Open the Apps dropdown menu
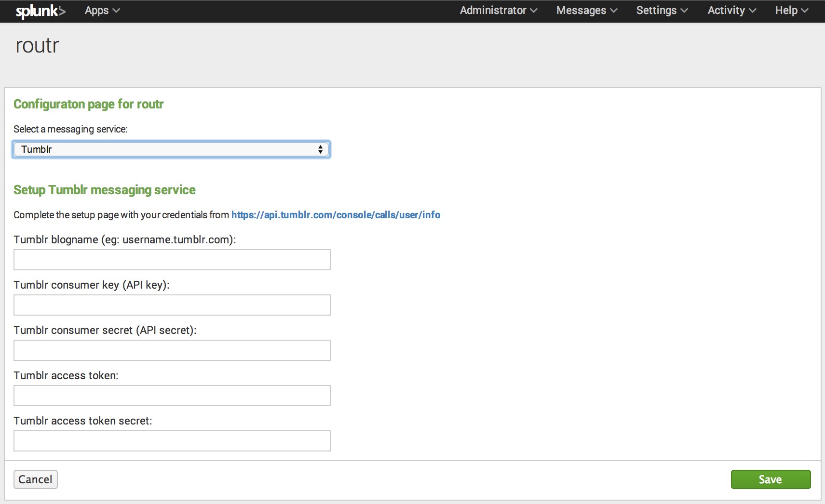This screenshot has height=504, width=825. point(102,11)
